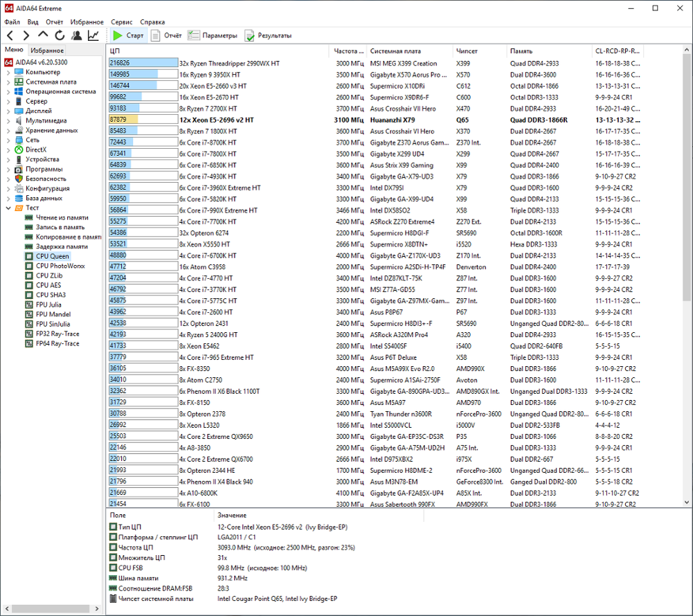This screenshot has height=616, width=693.
Task: Click the Отчёт toolbar button
Action: tap(167, 35)
